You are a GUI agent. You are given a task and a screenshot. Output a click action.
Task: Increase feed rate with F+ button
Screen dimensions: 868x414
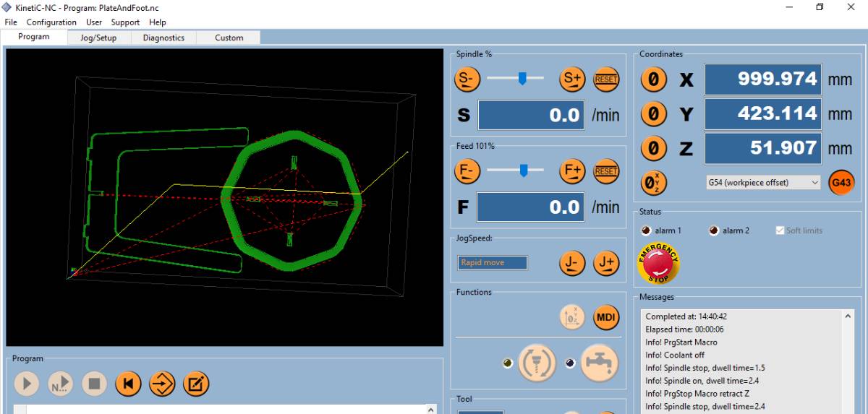pyautogui.click(x=572, y=171)
